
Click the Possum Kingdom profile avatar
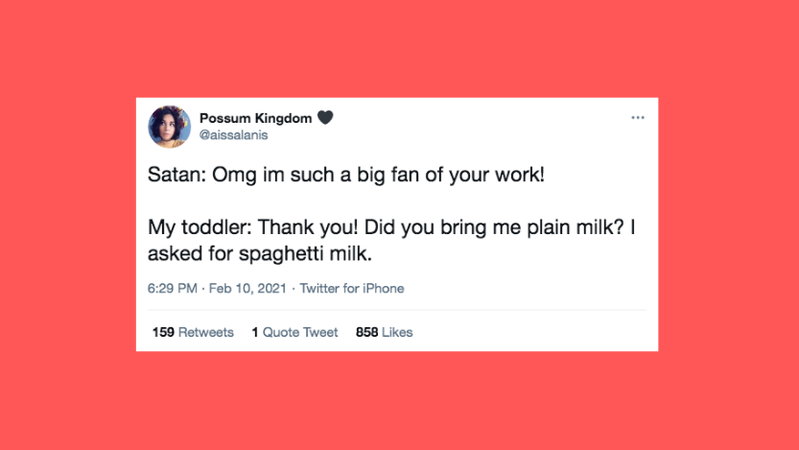click(x=169, y=126)
